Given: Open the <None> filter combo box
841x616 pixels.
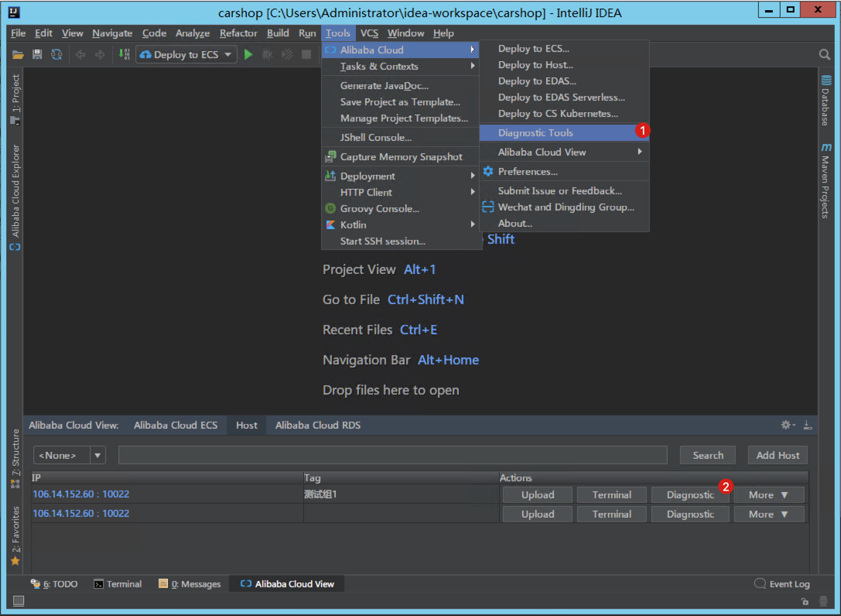Looking at the screenshot, I should tap(69, 455).
